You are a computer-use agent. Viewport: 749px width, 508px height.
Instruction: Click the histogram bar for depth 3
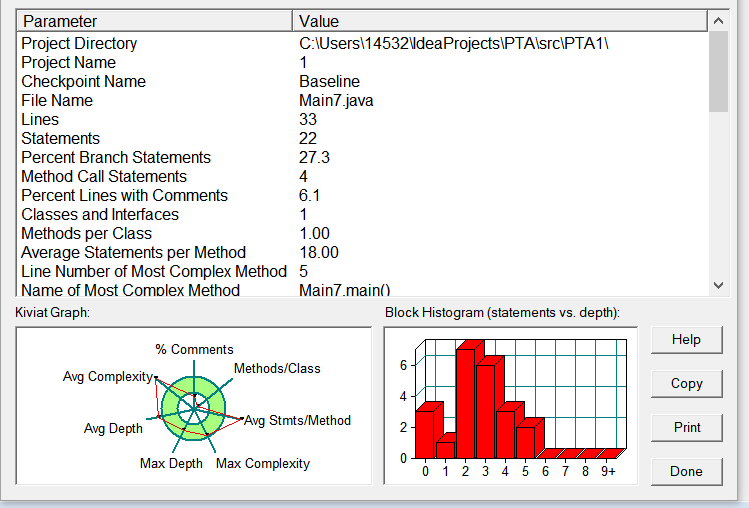click(485, 411)
